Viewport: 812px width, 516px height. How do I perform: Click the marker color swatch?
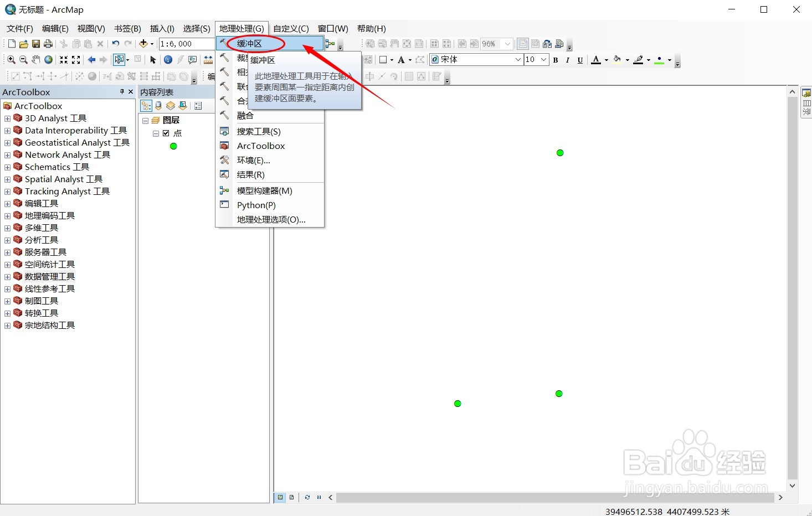click(x=659, y=60)
